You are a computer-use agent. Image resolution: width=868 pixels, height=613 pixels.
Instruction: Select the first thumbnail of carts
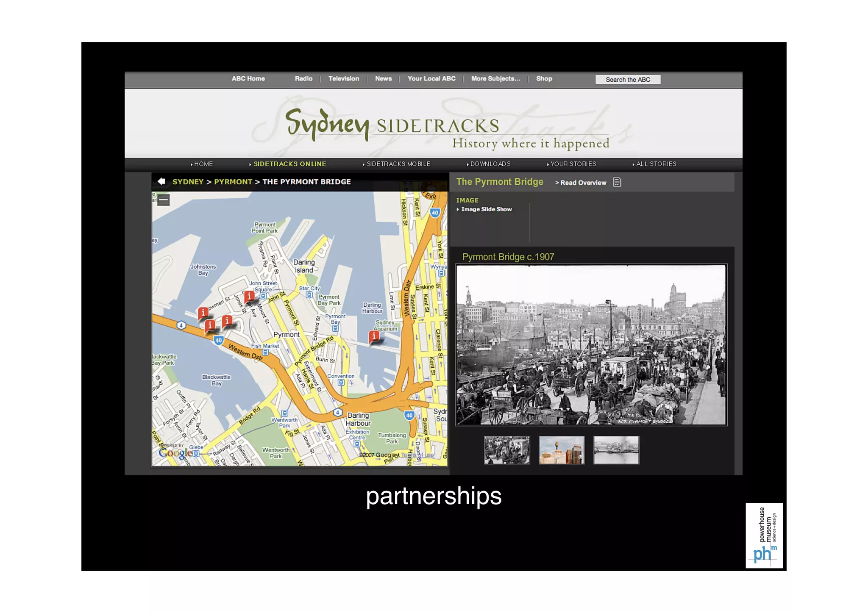click(507, 450)
